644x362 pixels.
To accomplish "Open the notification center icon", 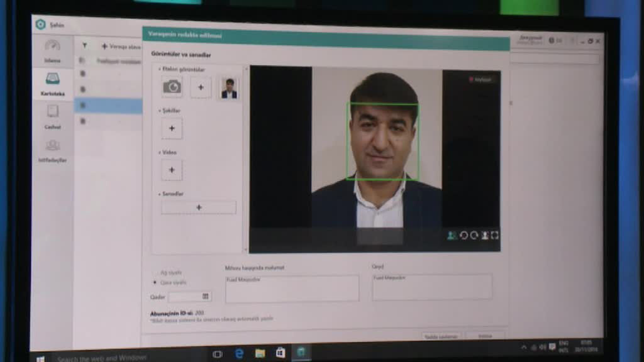I will tap(552, 347).
